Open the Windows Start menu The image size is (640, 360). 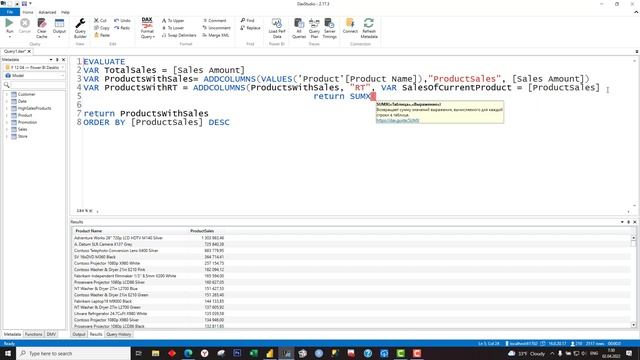click(8, 353)
